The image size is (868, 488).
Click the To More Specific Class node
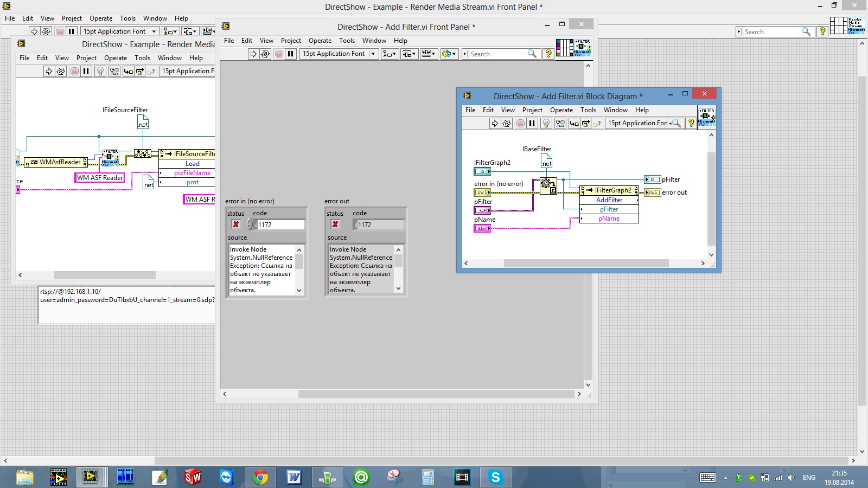548,186
